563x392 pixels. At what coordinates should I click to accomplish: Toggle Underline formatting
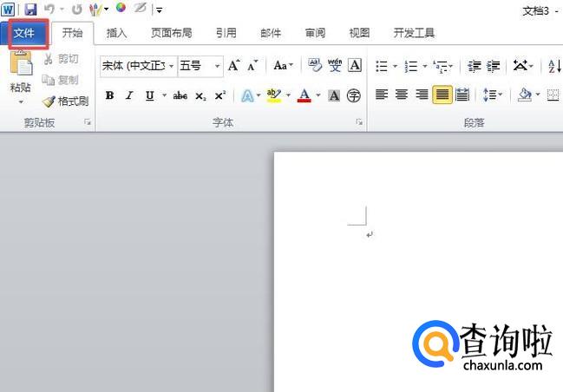coord(150,95)
